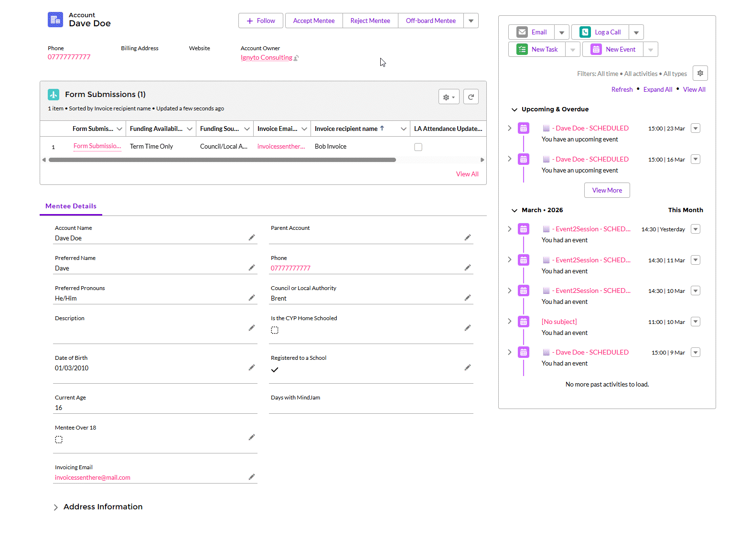Click Accept Mentee action

point(314,21)
